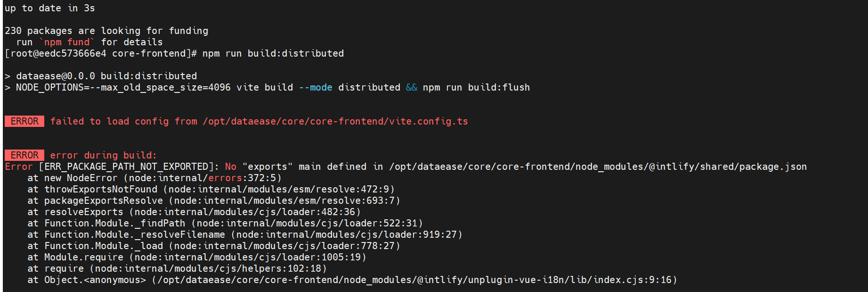The image size is (868, 292).
Task: Click the @intlify/shared/package.json path
Action: tap(598, 167)
